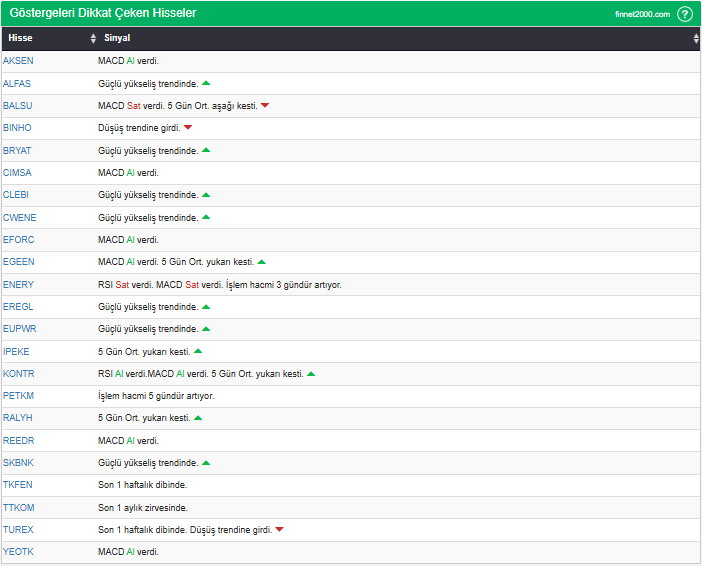This screenshot has width=702, height=566.
Task: Click red down arrow in BINHO row
Action: [x=188, y=128]
